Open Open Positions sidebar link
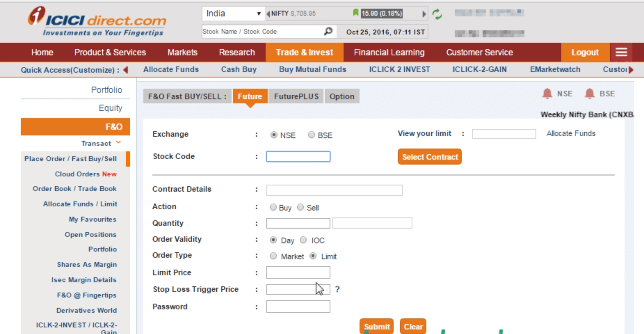644x334 pixels. pos(90,234)
